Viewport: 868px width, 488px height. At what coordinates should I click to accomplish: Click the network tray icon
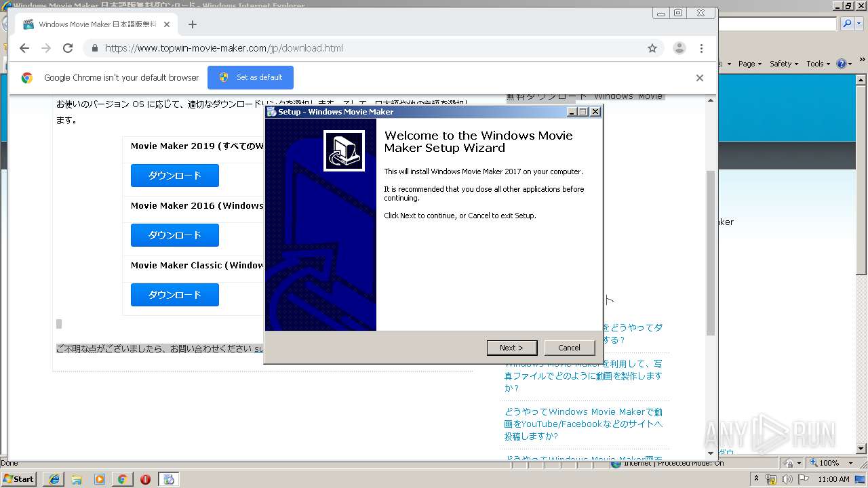pos(771,479)
